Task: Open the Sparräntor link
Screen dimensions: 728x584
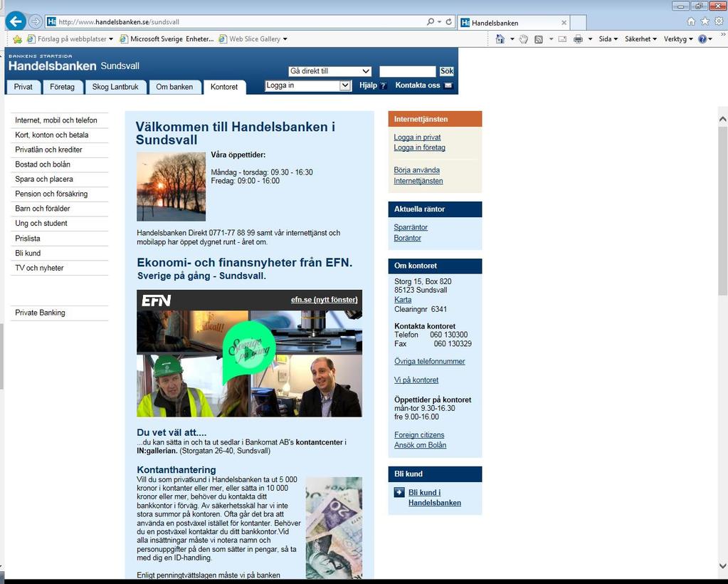Action: (x=411, y=227)
